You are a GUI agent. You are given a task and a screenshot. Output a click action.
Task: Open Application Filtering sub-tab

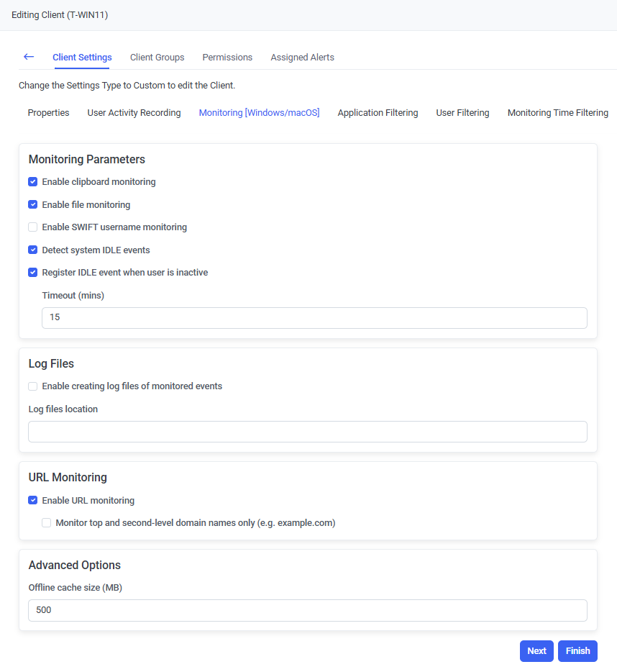[x=378, y=113]
